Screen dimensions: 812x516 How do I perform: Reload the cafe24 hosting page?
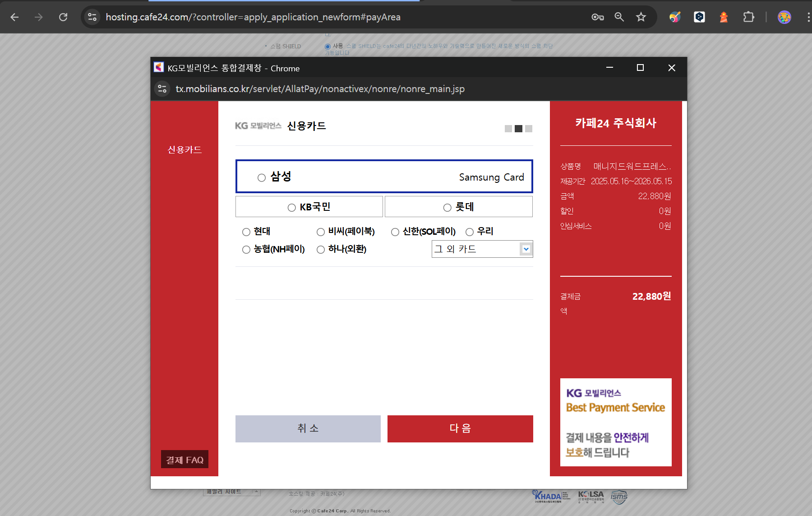click(63, 17)
